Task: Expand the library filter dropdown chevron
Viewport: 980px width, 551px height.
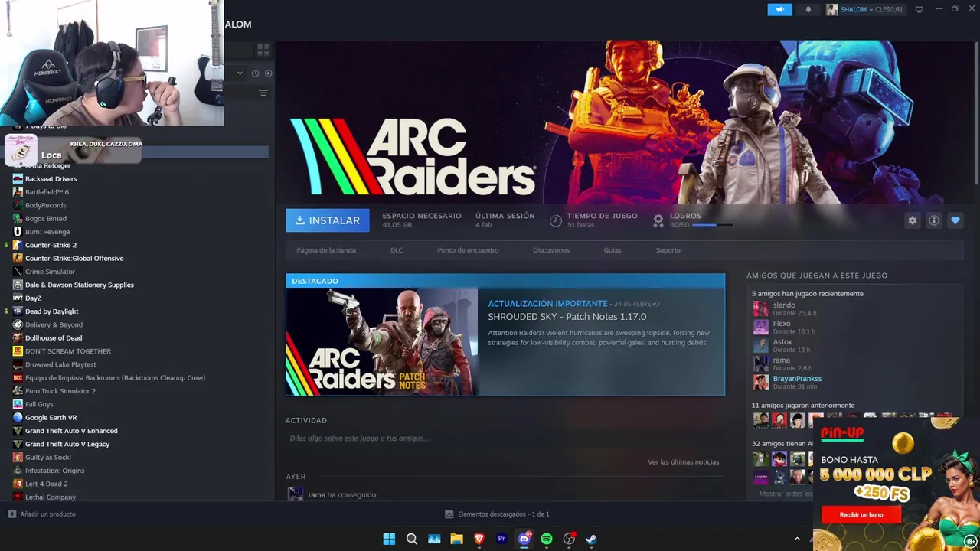Action: point(240,73)
